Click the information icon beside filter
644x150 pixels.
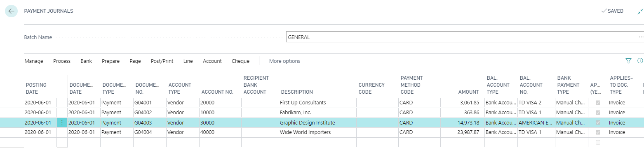click(x=640, y=61)
